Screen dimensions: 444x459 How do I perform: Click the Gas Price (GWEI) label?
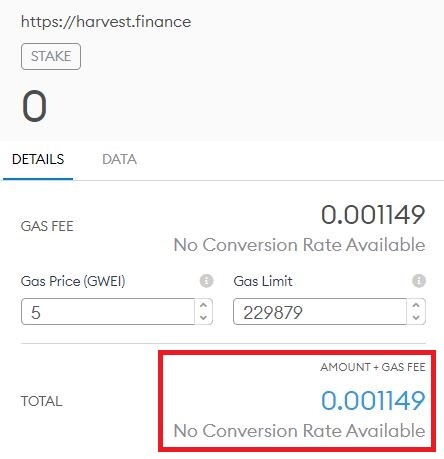(73, 281)
